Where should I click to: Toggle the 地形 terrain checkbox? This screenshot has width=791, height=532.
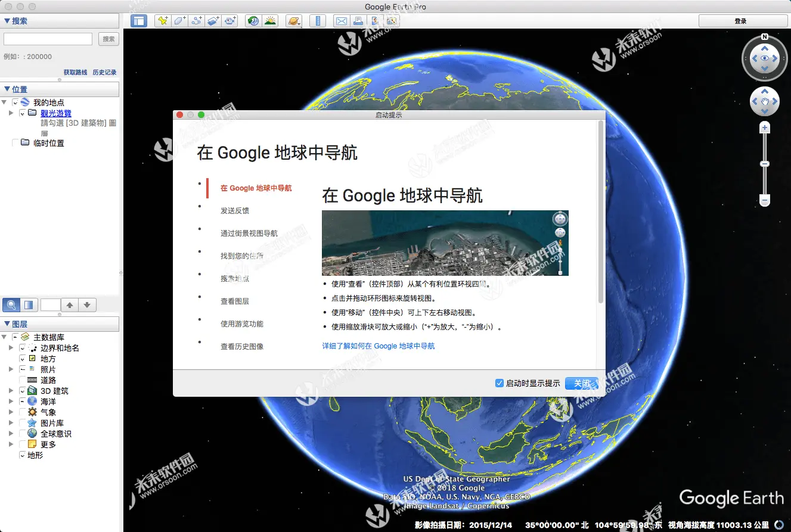[x=23, y=455]
